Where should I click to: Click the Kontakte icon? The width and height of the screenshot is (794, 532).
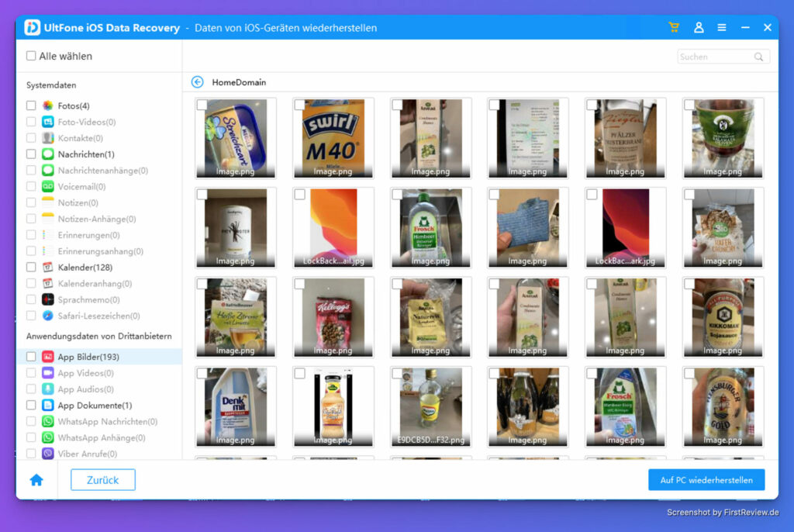[x=47, y=138]
